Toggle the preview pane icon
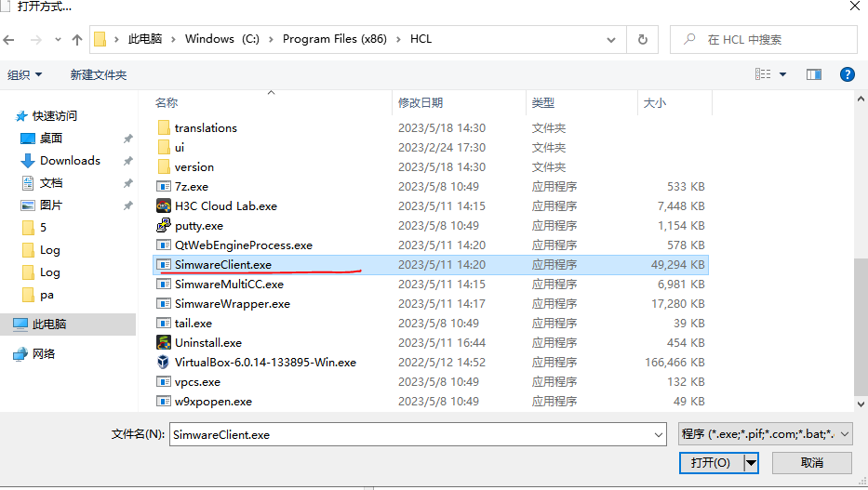Viewport: 868px width, 490px height. (x=814, y=74)
